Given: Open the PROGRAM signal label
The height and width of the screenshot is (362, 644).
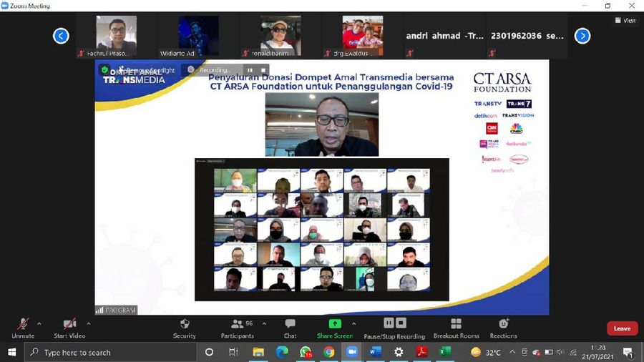Looking at the screenshot, I should pos(116,310).
